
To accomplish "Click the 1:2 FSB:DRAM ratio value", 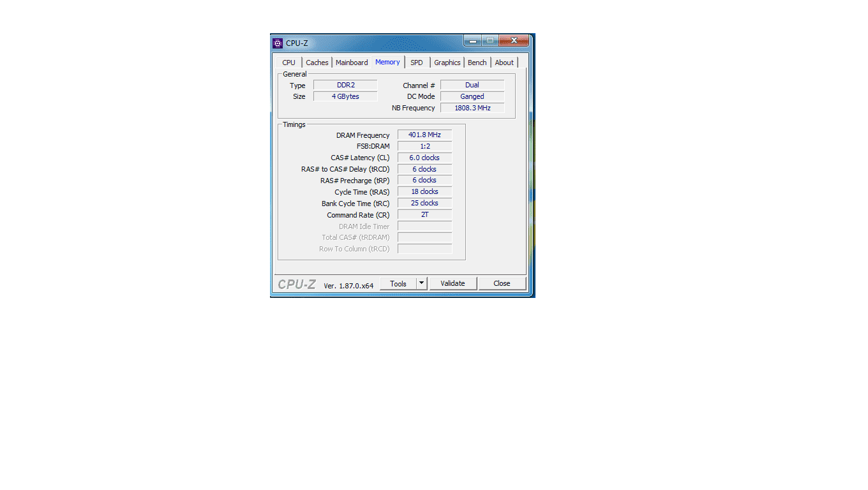I will pos(424,146).
